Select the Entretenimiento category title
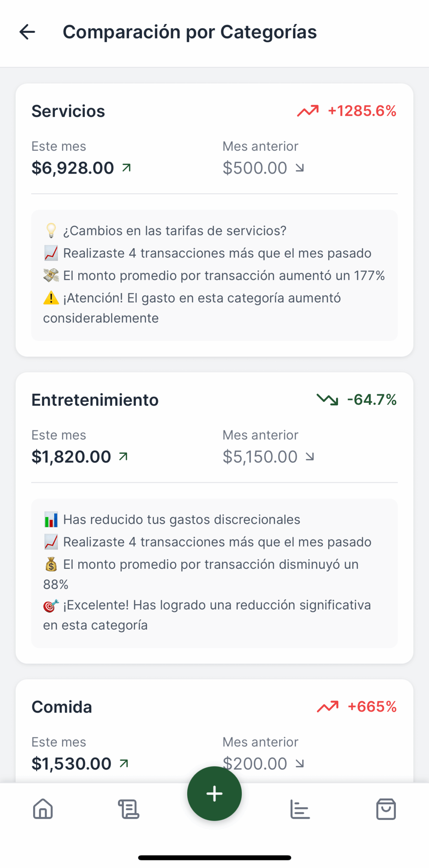 point(95,400)
